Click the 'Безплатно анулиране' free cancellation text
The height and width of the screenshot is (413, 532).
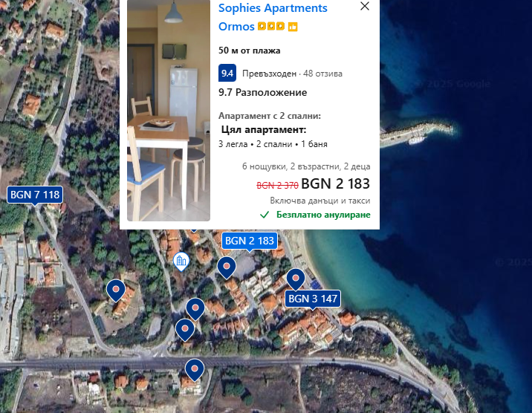click(323, 215)
